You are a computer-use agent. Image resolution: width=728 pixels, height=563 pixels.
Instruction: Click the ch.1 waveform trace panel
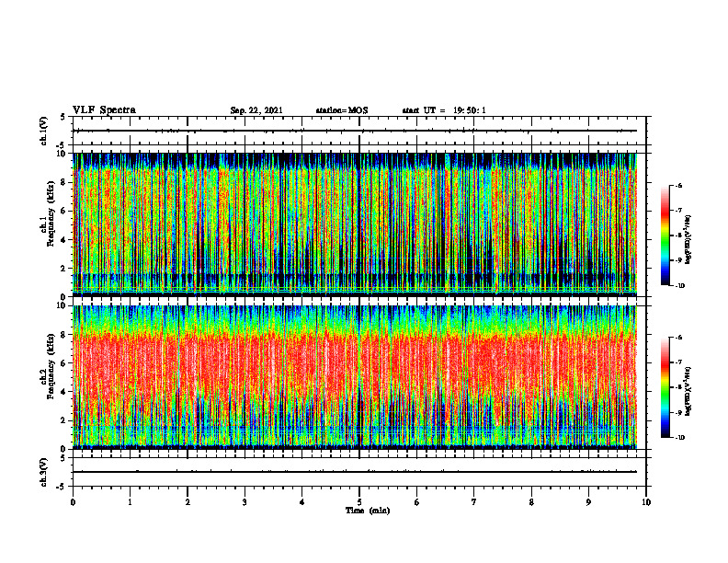pos(359,131)
